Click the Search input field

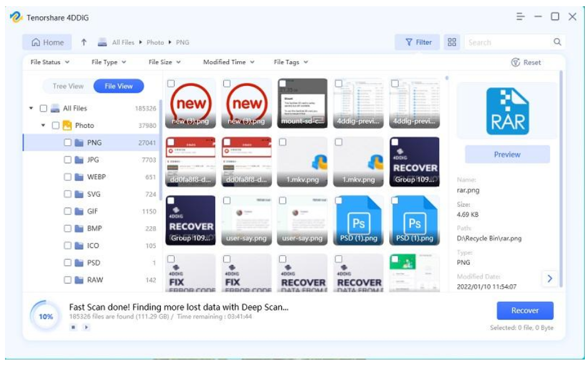pos(508,42)
